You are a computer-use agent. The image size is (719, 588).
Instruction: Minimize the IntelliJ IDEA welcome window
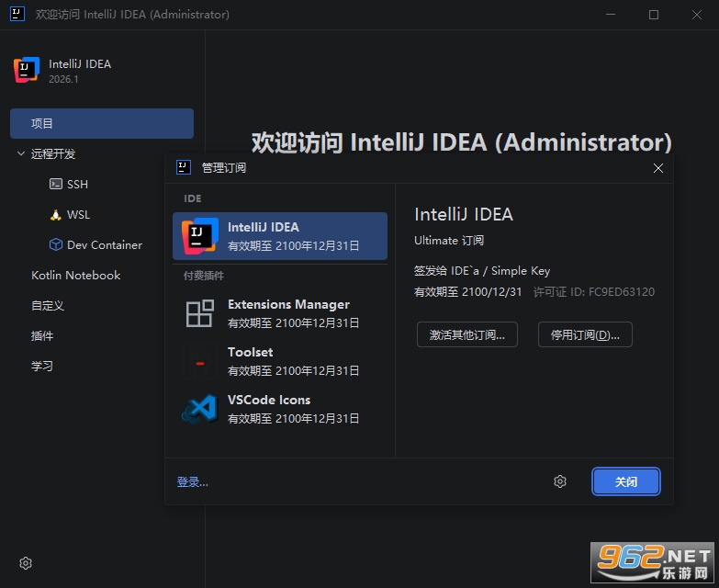611,15
